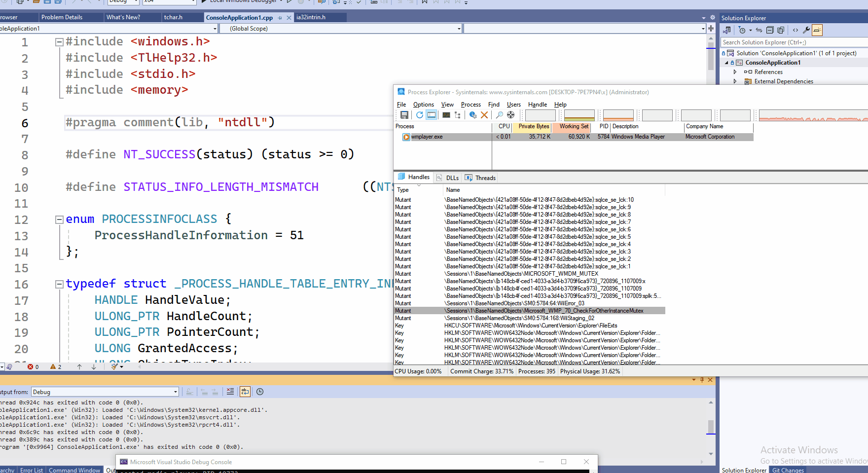Image resolution: width=868 pixels, height=473 pixels.
Task: Go to previous issue up arrow
Action: tap(79, 366)
